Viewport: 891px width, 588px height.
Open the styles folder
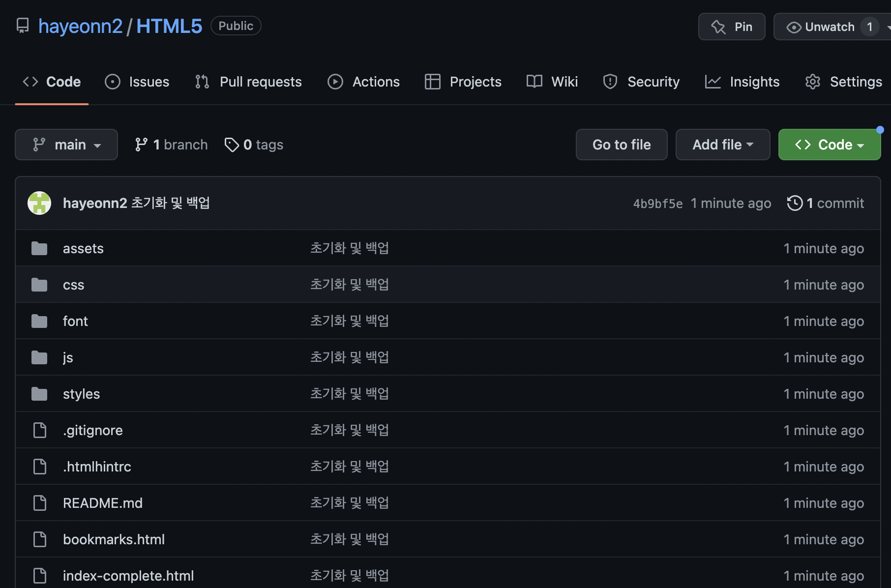tap(81, 394)
